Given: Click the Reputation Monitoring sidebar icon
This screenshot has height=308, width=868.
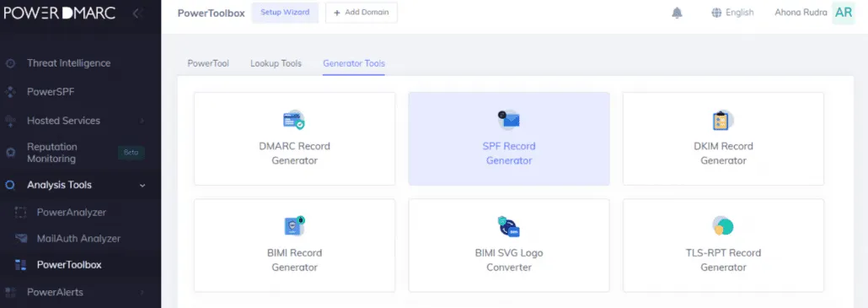Looking at the screenshot, I should tap(10, 153).
